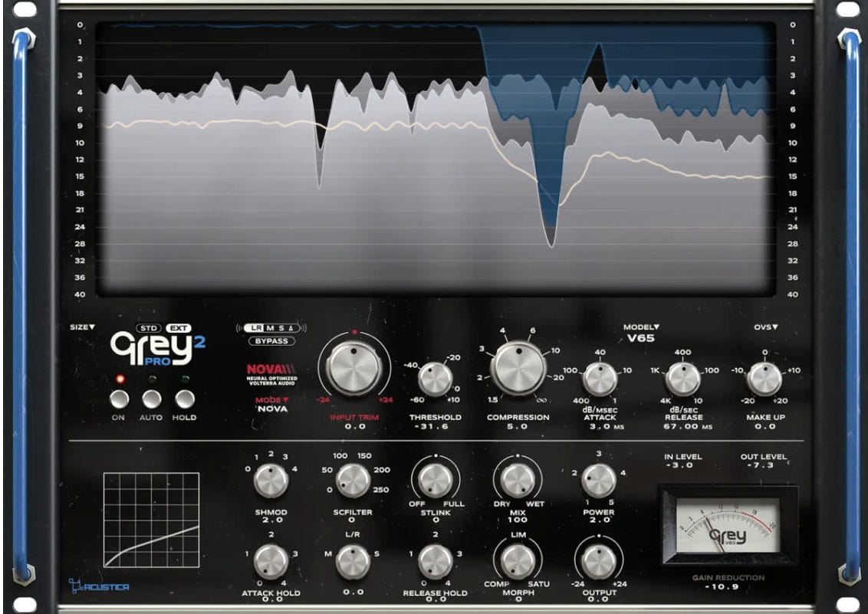The image size is (868, 614).
Task: Open the OVS oversampling dropdown
Action: 765,327
